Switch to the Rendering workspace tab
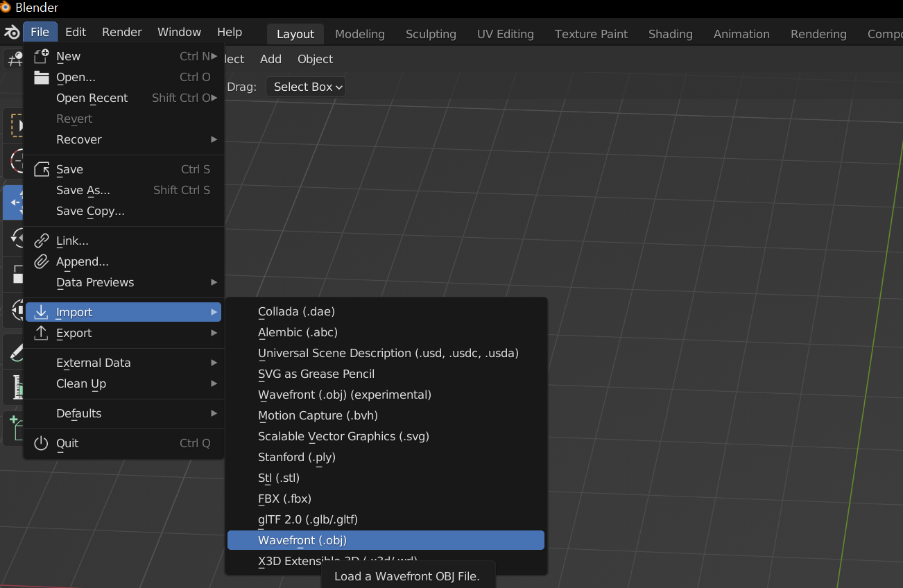Image resolution: width=903 pixels, height=588 pixels. tap(818, 34)
